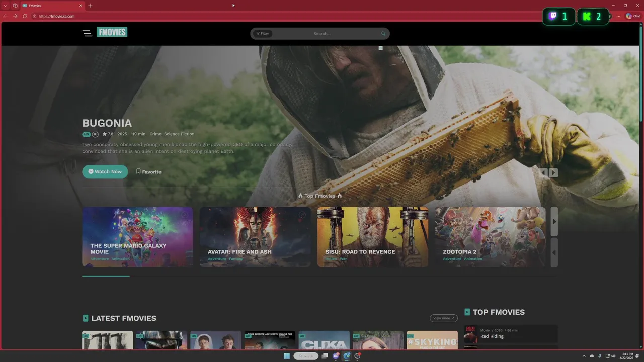Click circle icon on Super Mario card
This screenshot has width=644, height=362.
click(185, 215)
